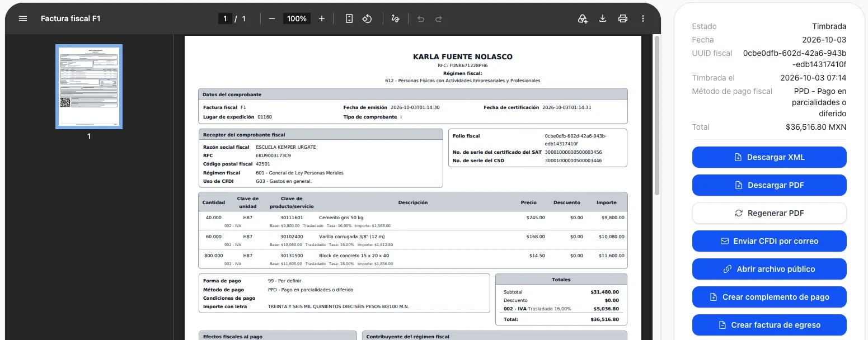The image size is (868, 340).
Task: Click the precio $245.00 cell
Action: coord(536,218)
